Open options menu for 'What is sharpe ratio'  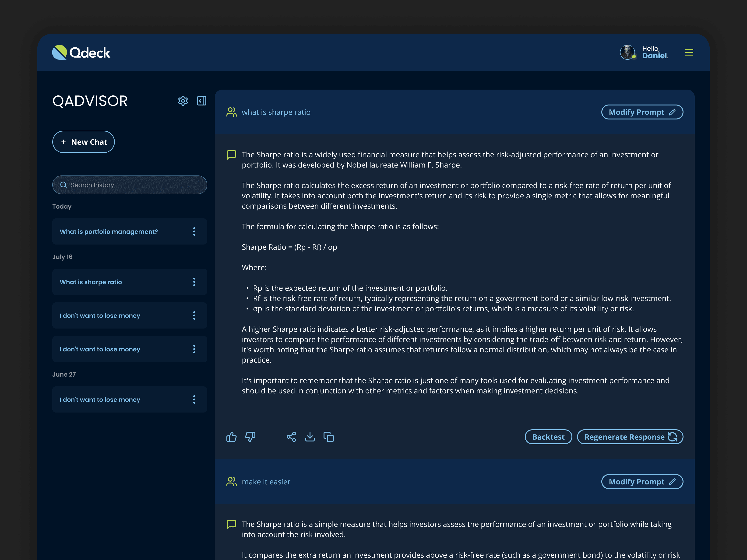194,282
